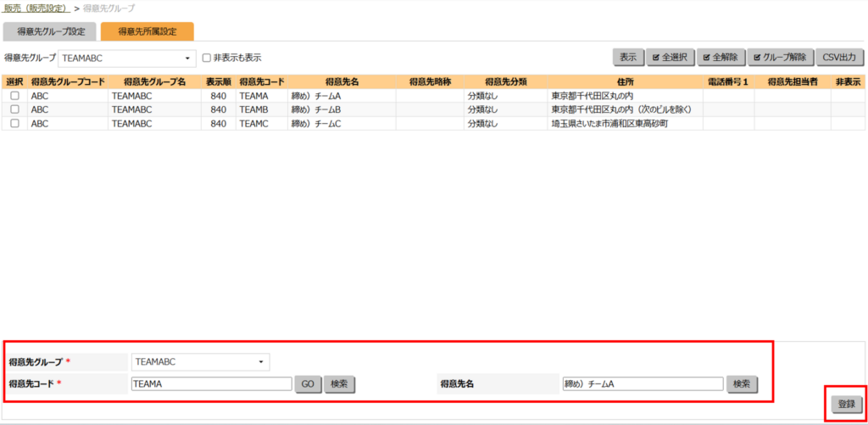Enable 非表示も表示 checkbox
This screenshot has width=868, height=425.
point(207,59)
